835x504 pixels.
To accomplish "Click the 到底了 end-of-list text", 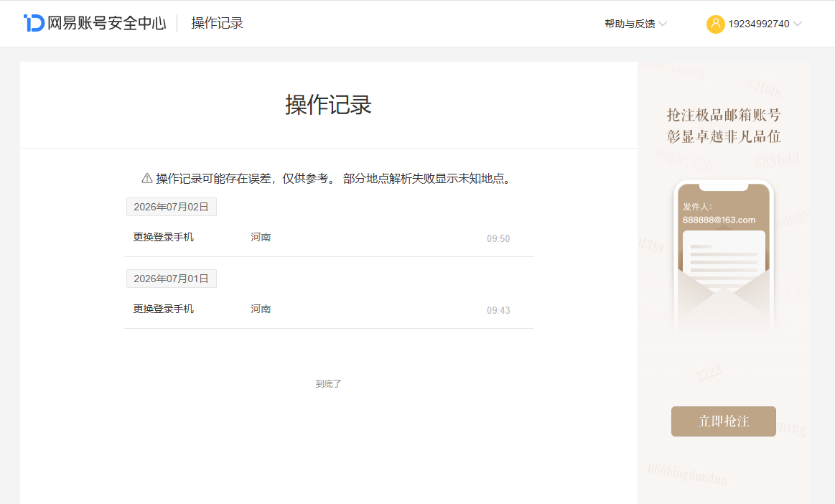I will 328,383.
